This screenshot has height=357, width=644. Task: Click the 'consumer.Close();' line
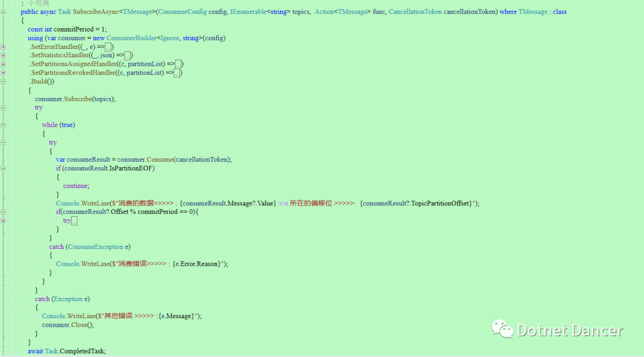pyautogui.click(x=68, y=325)
